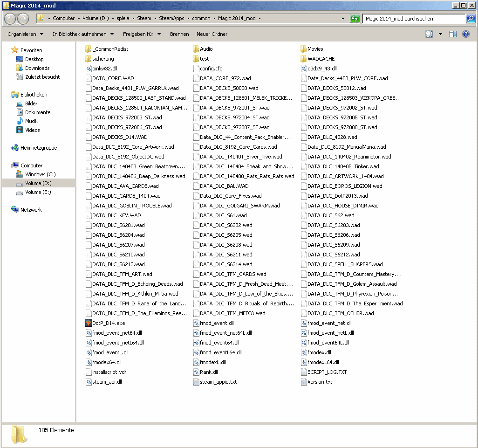Select the Audio folder icon
This screenshot has width=478, height=448.
click(196, 49)
